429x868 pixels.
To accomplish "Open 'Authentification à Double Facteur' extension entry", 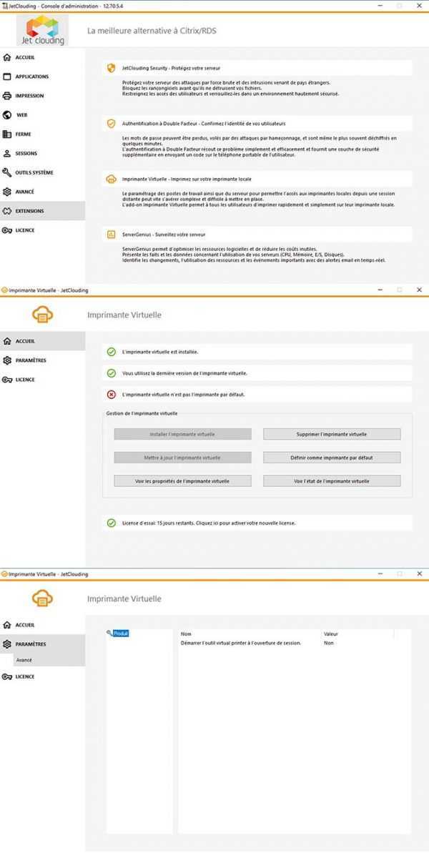I will pos(258,123).
